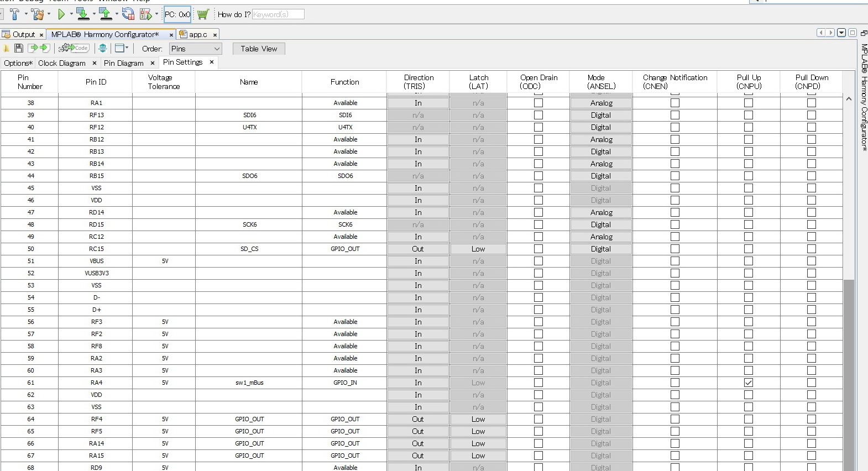Click the Build Project hammer icon
The height and width of the screenshot is (471, 868).
pyautogui.click(x=14, y=14)
